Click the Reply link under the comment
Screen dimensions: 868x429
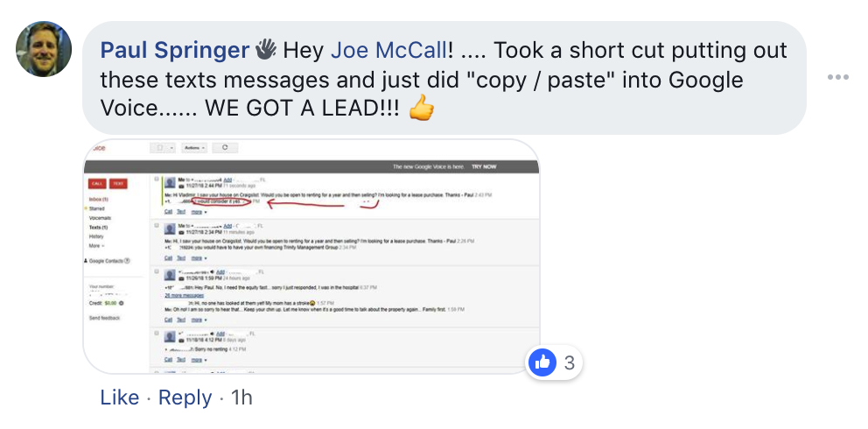[x=185, y=397]
